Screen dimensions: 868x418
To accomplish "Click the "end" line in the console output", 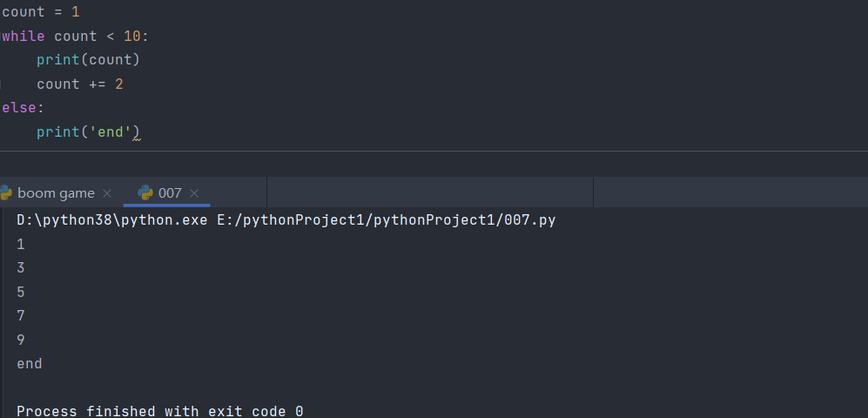I will coord(29,364).
